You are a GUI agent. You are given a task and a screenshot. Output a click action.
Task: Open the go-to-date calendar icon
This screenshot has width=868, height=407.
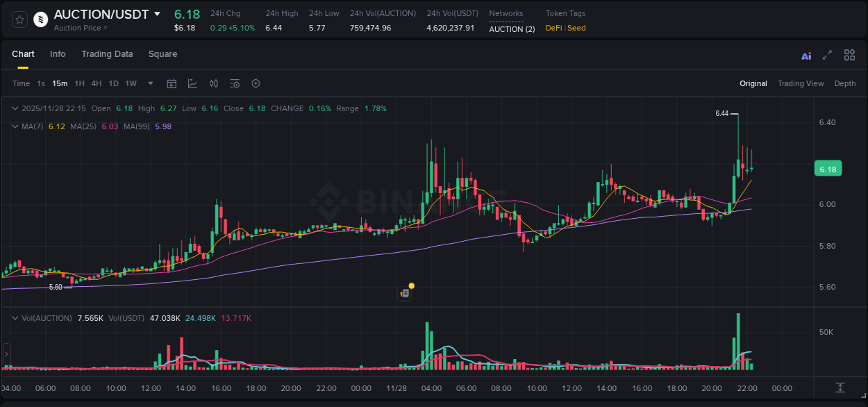(x=172, y=83)
